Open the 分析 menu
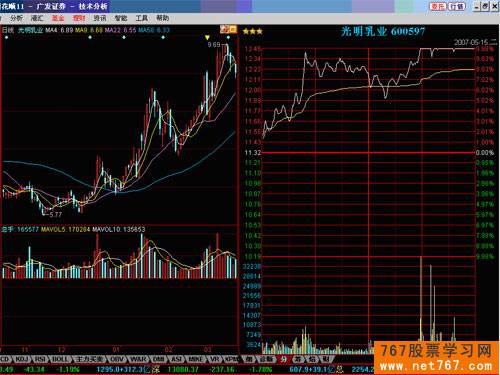Screen dimensions: 500x375 pos(16,18)
